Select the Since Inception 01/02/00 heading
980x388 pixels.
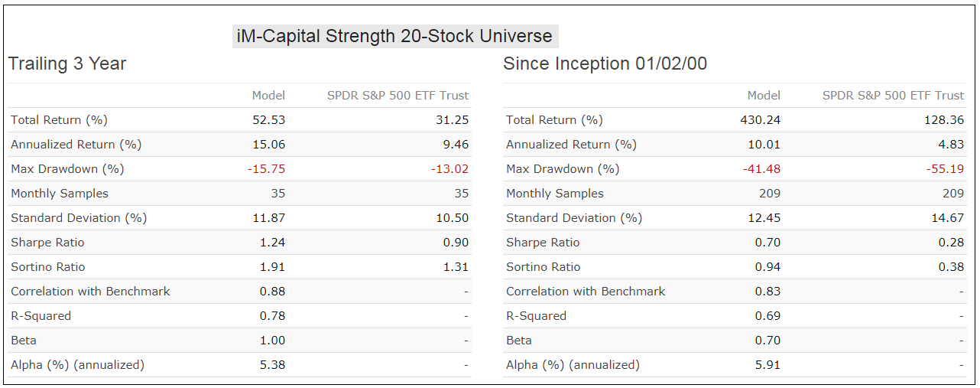point(605,64)
